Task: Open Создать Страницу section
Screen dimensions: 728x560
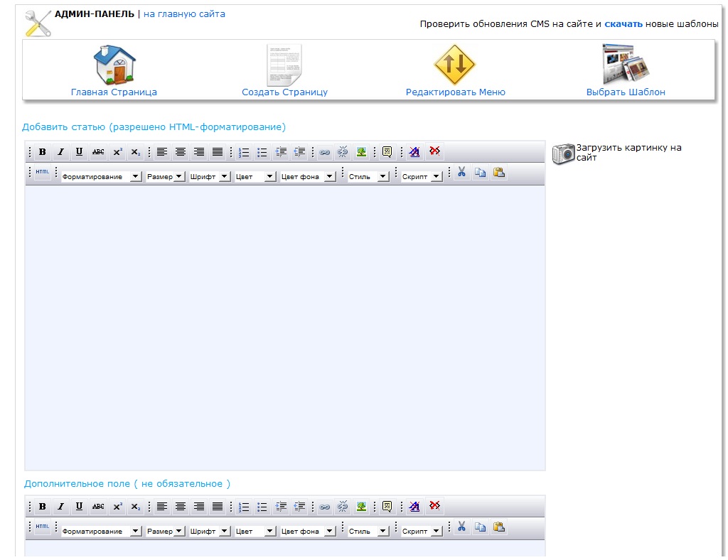Action: (284, 71)
